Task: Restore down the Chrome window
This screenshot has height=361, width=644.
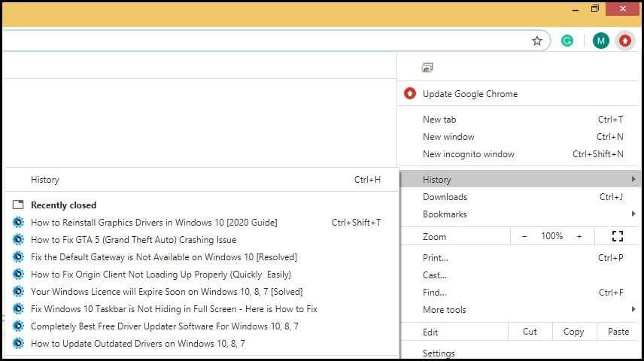Action: (x=594, y=9)
